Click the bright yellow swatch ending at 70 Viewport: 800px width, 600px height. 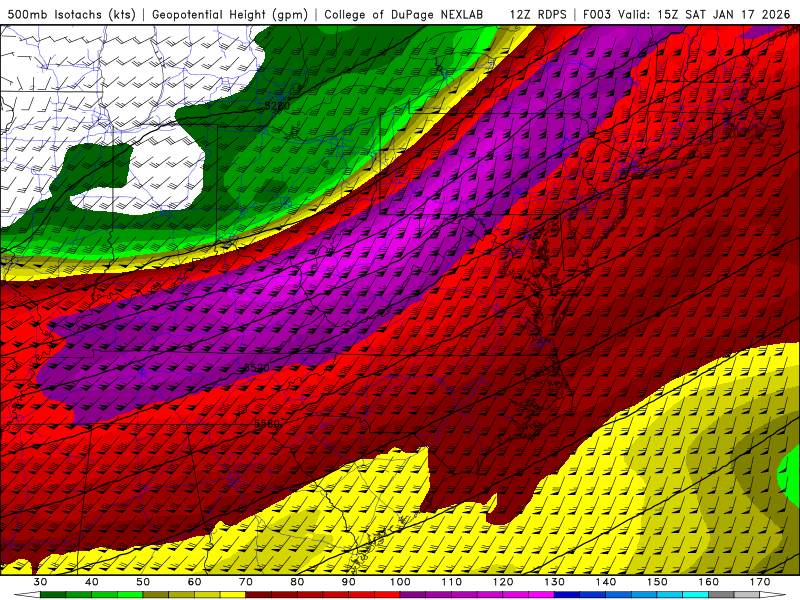click(x=233, y=595)
